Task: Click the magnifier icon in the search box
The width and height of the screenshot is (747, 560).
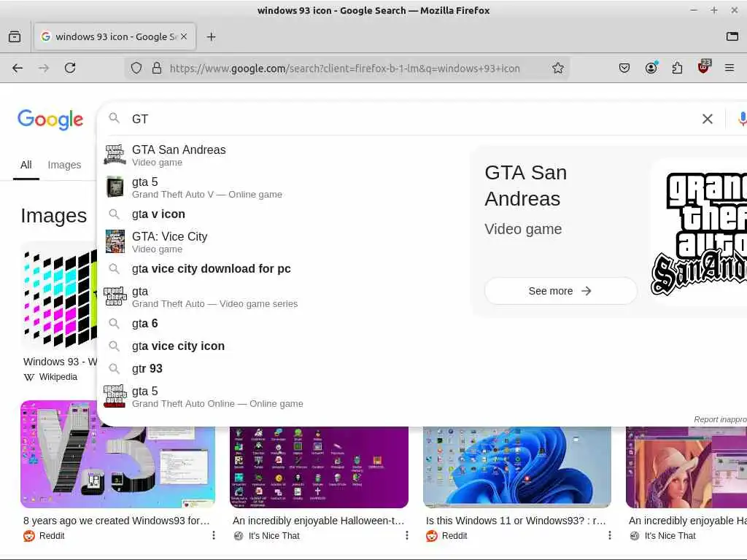Action: [114, 118]
